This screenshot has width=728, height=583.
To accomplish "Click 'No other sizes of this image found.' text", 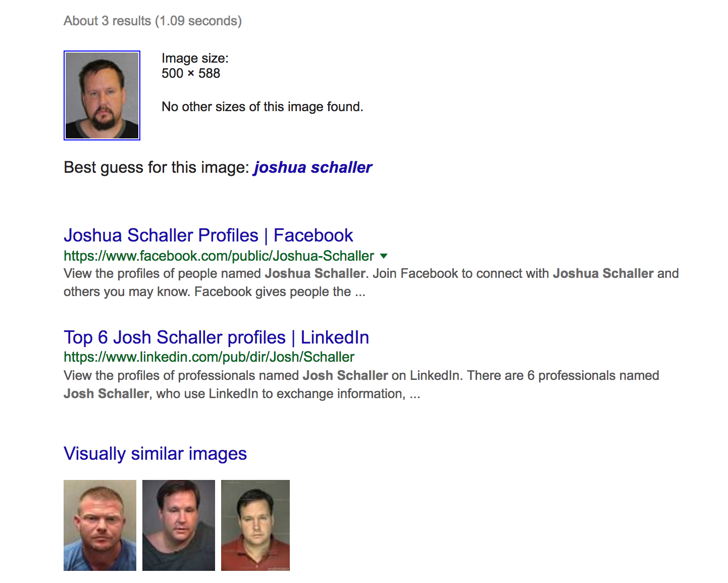I will pos(263,107).
